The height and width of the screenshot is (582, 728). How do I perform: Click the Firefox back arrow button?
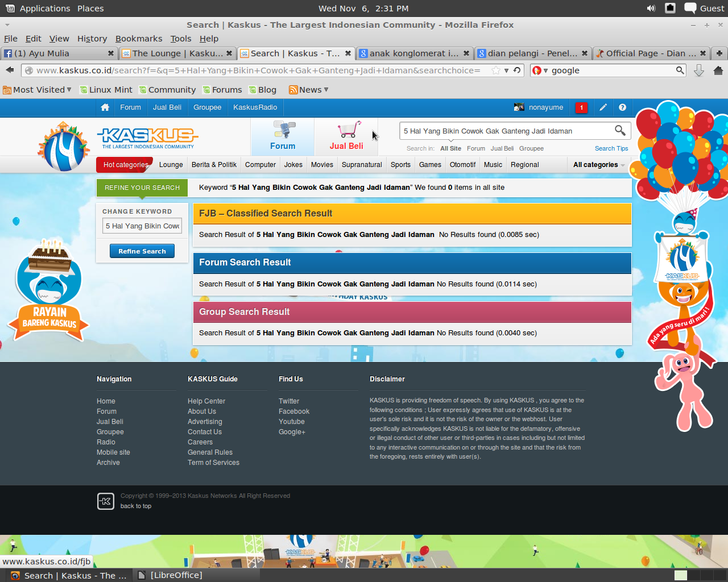click(x=10, y=70)
